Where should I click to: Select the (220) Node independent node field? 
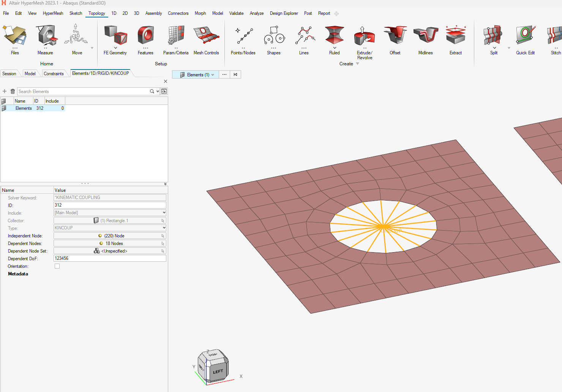[x=110, y=236]
